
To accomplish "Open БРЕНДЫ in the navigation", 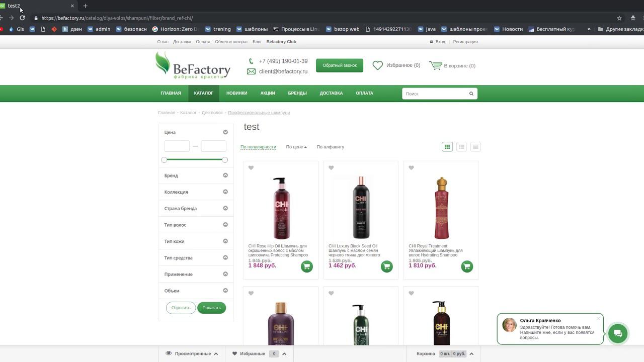I will tap(297, 94).
